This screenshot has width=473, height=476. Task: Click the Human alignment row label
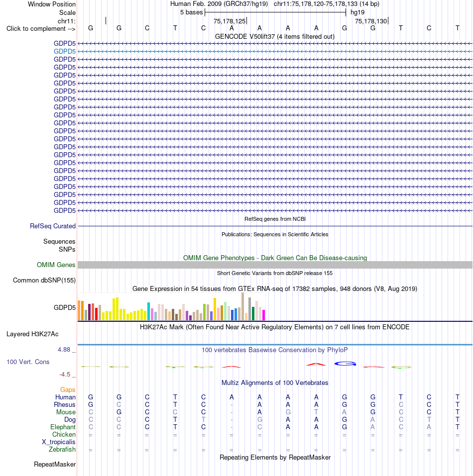click(x=65, y=397)
